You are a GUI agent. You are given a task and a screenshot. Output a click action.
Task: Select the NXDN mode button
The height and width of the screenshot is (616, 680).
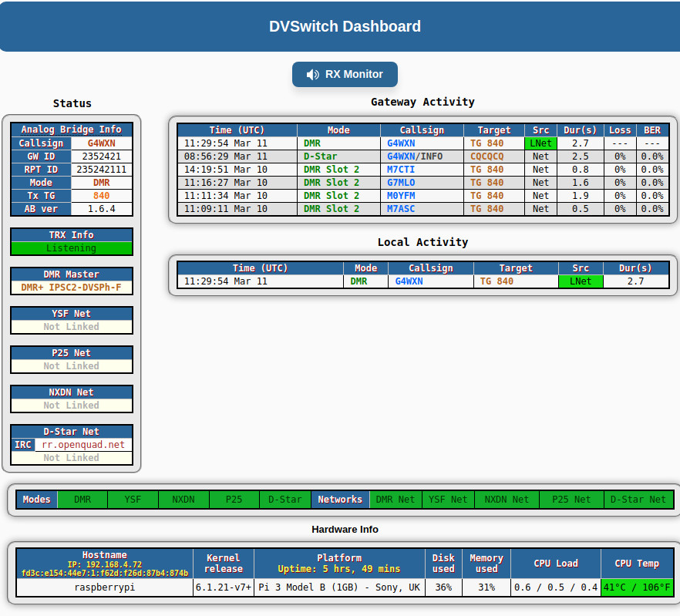pyautogui.click(x=183, y=499)
